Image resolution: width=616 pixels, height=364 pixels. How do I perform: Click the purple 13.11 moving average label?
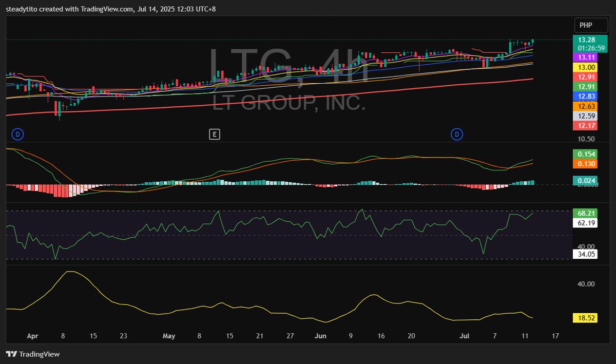(x=586, y=57)
